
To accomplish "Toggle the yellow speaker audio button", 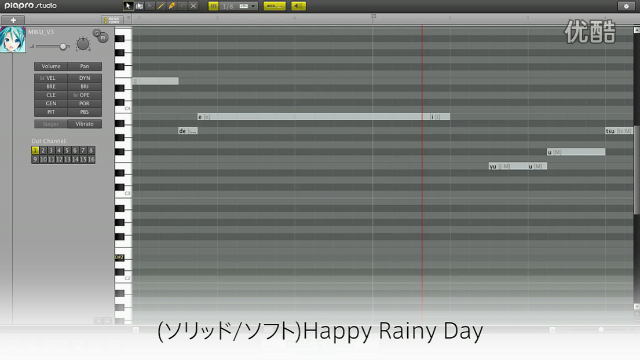I will pyautogui.click(x=299, y=6).
